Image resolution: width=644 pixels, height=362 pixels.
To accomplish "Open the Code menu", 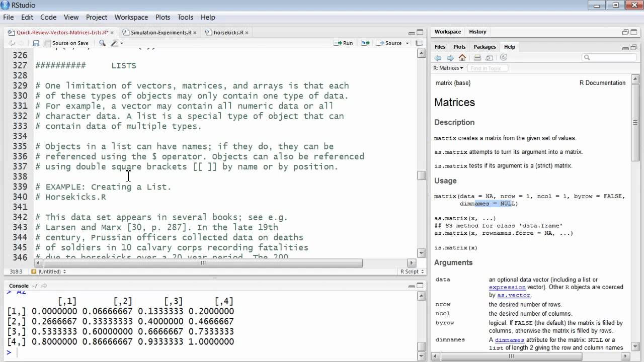I will (48, 17).
